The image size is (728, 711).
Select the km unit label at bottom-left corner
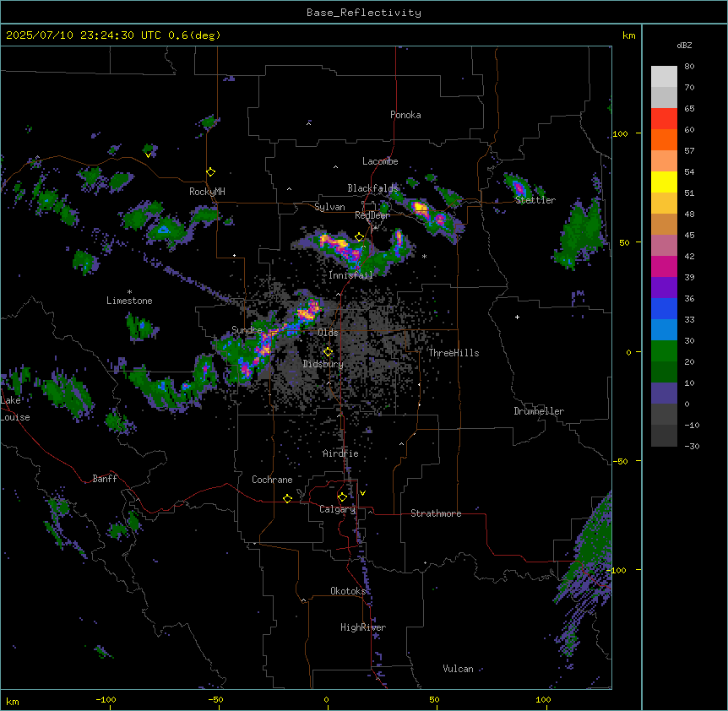(13, 701)
